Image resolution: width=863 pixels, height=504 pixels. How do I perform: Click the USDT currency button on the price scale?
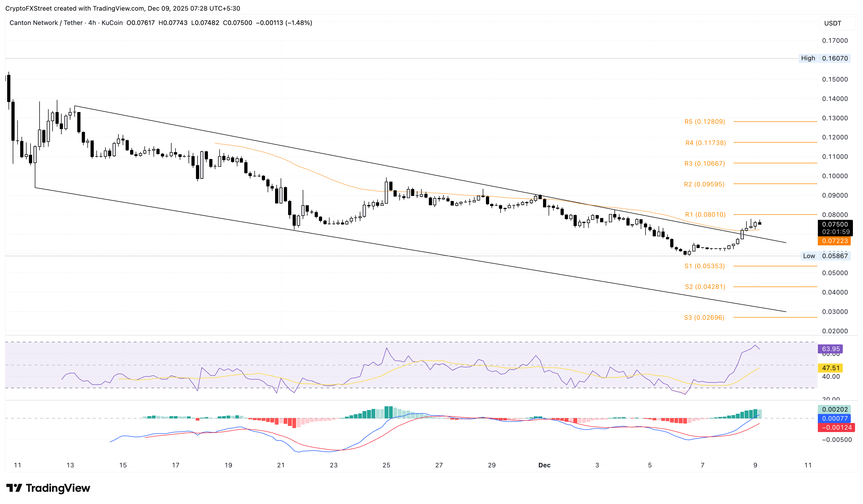click(837, 23)
